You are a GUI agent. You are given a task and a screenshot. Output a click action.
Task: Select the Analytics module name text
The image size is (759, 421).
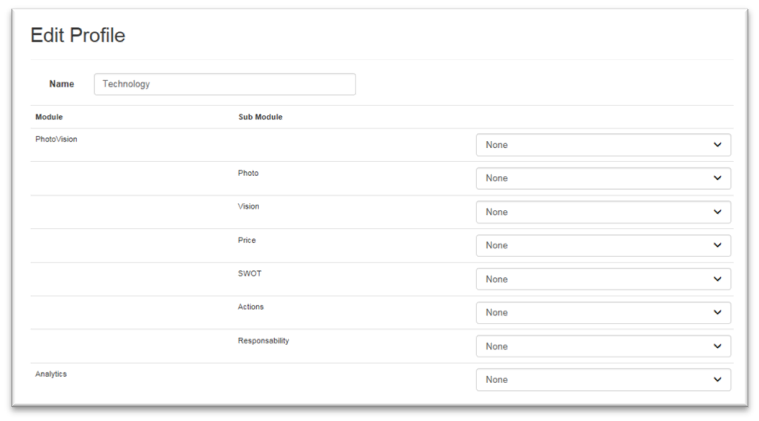pos(51,373)
